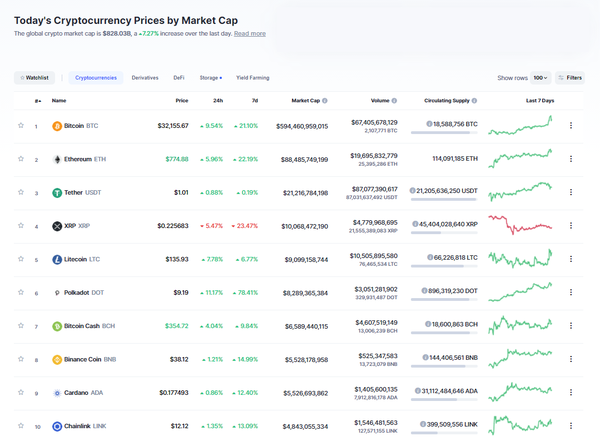
Task: Open the Ethereum ETH name link
Action: coord(85,159)
